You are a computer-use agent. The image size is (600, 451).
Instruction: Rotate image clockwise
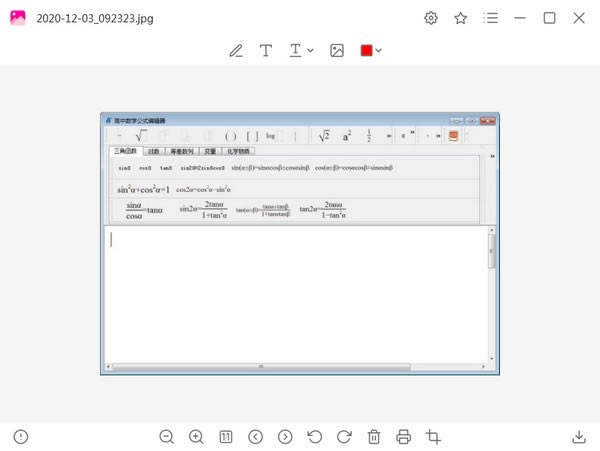344,436
